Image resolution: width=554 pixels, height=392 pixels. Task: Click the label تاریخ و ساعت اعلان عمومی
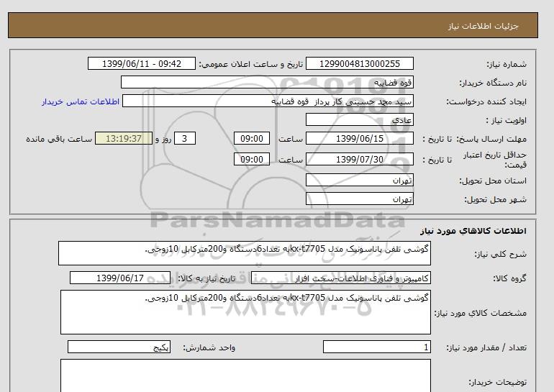tap(251, 64)
